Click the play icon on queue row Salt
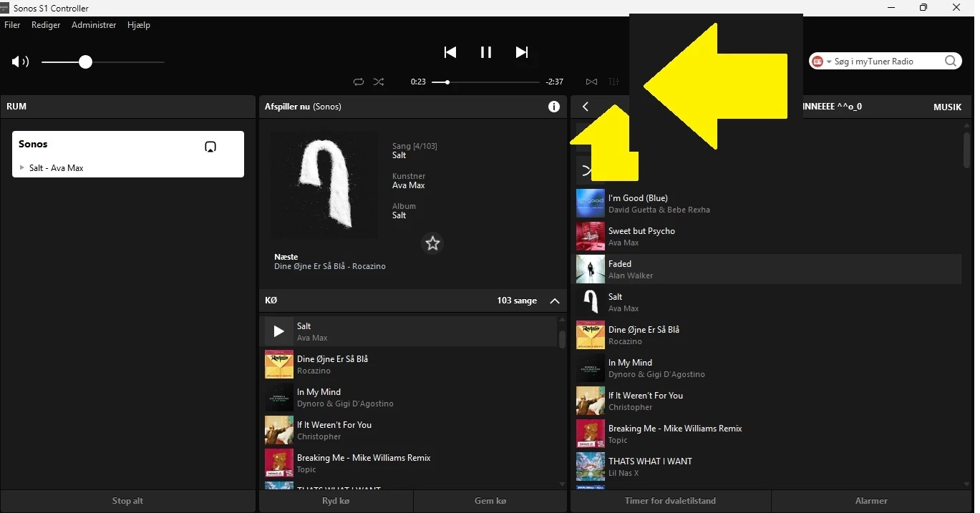This screenshot has height=513, width=980. pos(279,332)
